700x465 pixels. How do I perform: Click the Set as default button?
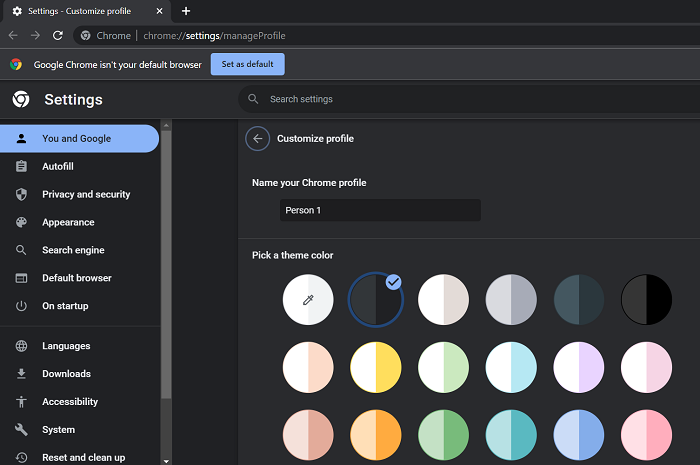(247, 64)
